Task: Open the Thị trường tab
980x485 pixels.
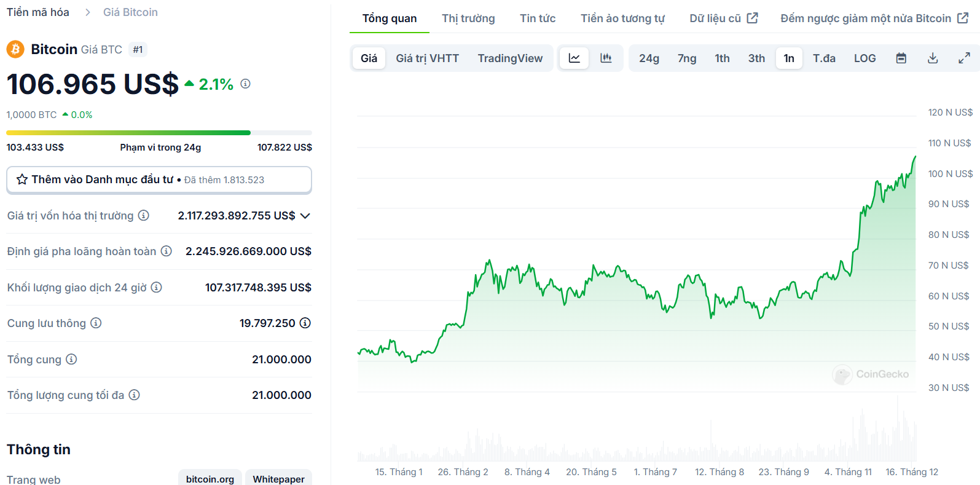Action: click(x=468, y=18)
